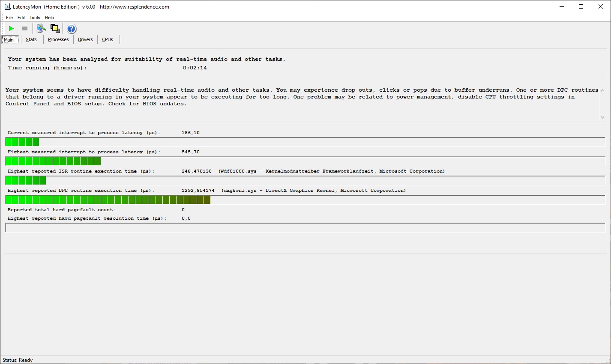
Task: Start monitoring with the green play icon
Action: [x=12, y=29]
